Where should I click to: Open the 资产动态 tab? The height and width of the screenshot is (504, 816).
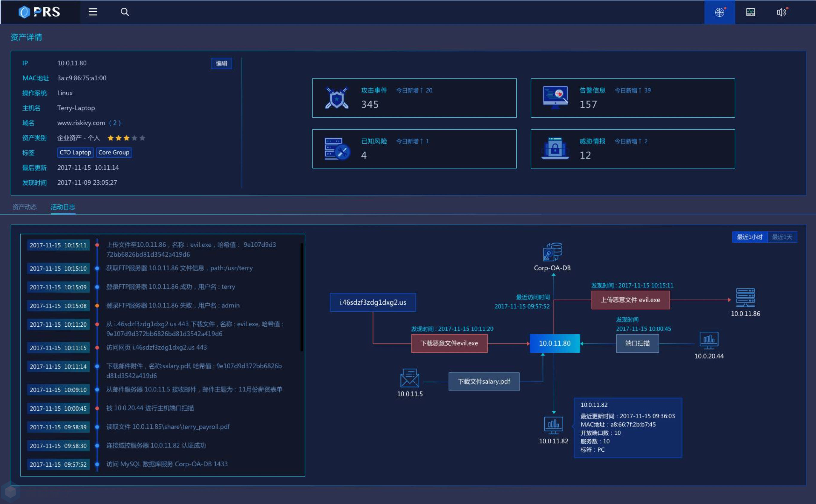click(x=25, y=207)
